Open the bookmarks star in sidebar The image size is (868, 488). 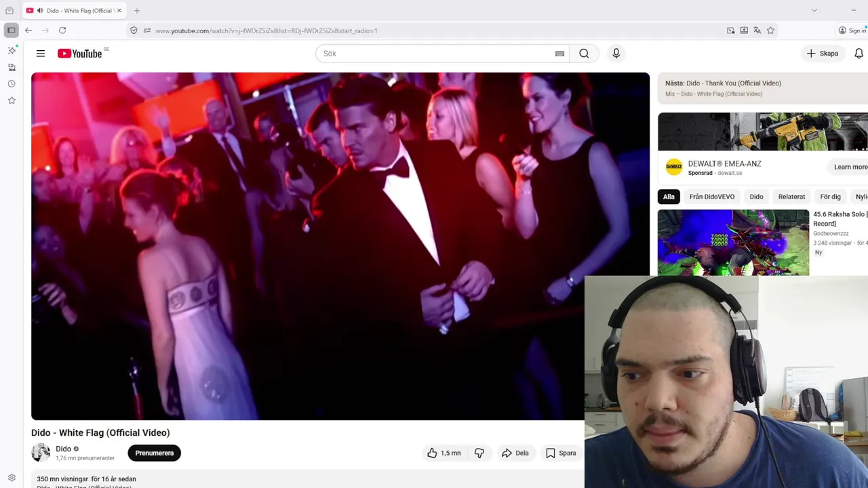(12, 100)
